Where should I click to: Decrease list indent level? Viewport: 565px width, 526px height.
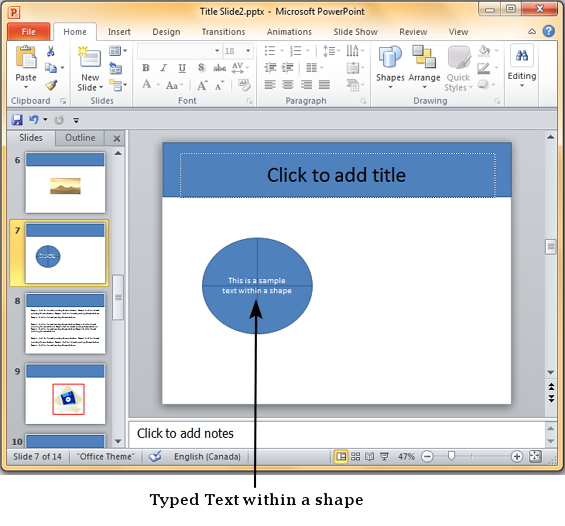tap(270, 67)
